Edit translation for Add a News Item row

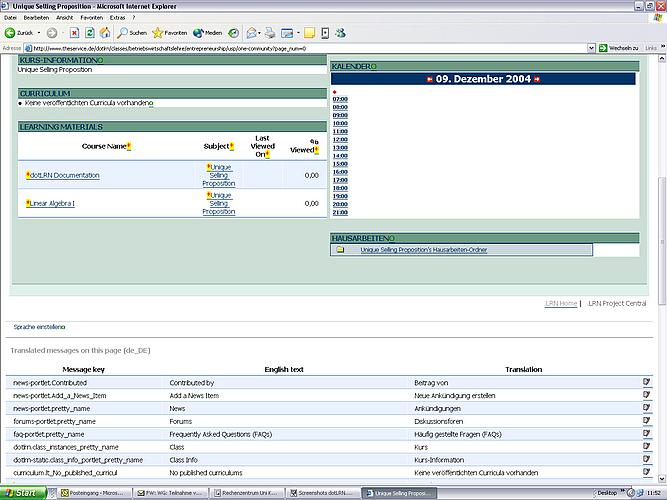pyautogui.click(x=647, y=394)
